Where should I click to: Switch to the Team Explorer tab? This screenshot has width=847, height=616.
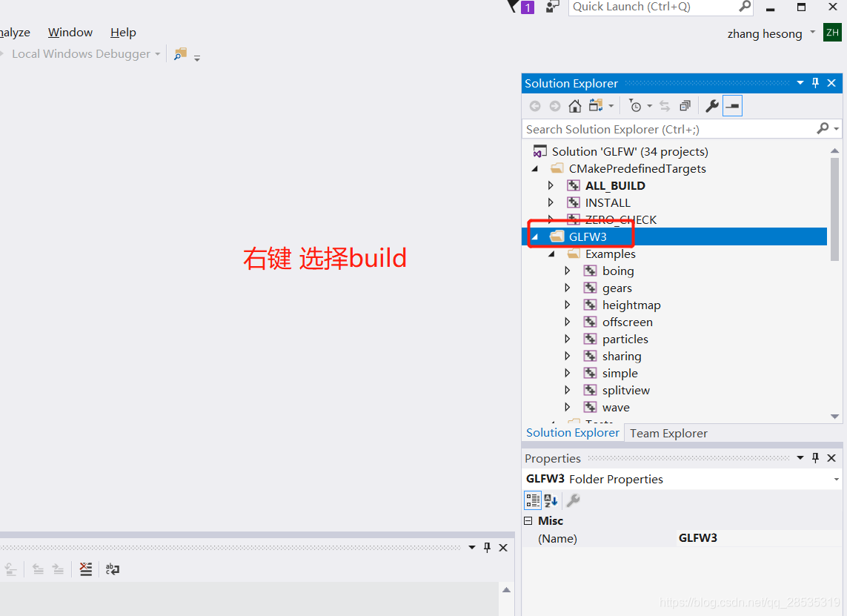[x=668, y=434]
